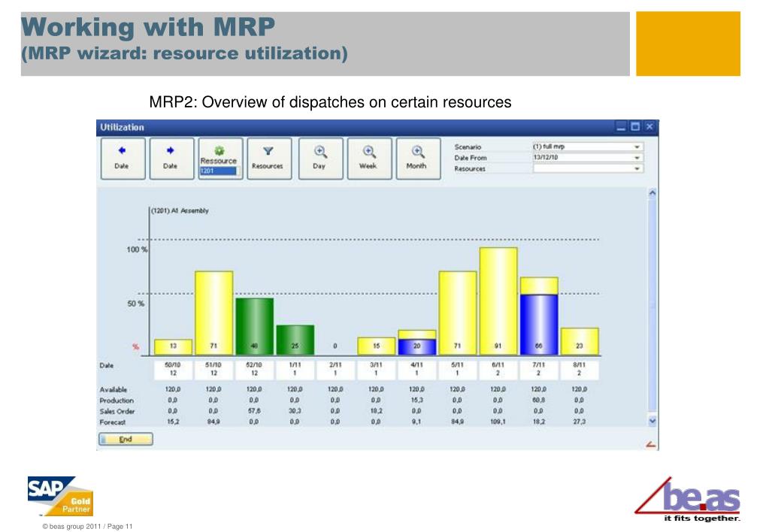This screenshot has height=532, width=769.
Task: Expand the Scenario dropdown
Action: [637, 147]
